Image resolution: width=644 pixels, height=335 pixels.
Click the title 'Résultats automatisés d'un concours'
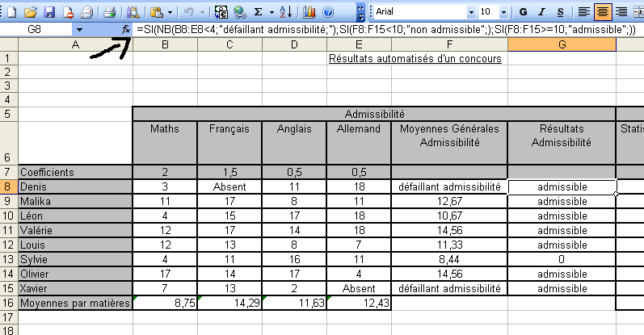tap(415, 59)
